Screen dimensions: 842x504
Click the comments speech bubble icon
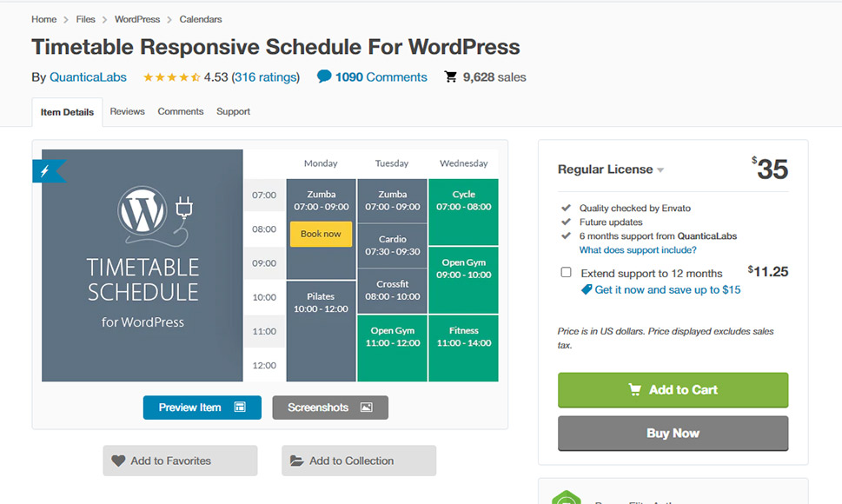click(324, 76)
